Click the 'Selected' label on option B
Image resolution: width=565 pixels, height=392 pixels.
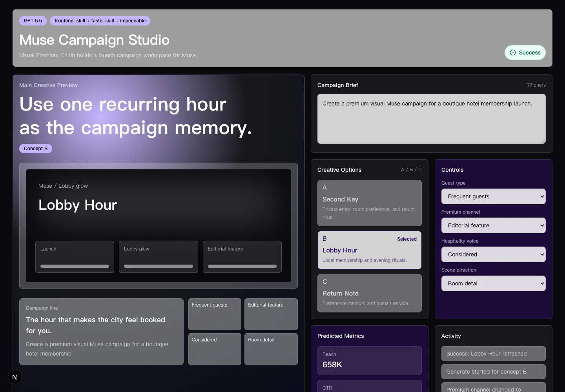pos(407,239)
